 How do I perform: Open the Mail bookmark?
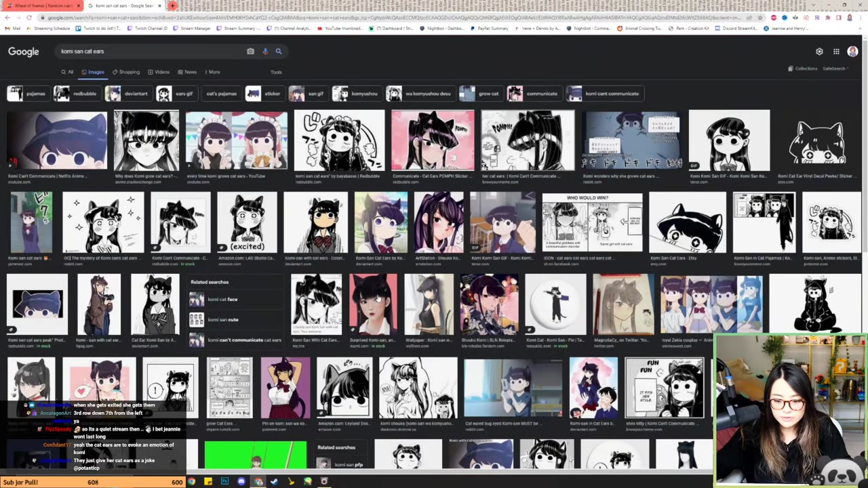[x=13, y=28]
